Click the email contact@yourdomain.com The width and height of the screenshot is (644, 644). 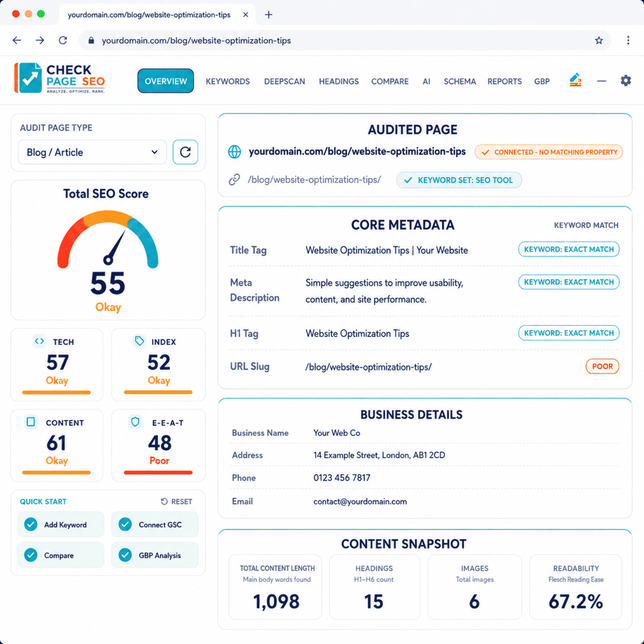pyautogui.click(x=360, y=501)
